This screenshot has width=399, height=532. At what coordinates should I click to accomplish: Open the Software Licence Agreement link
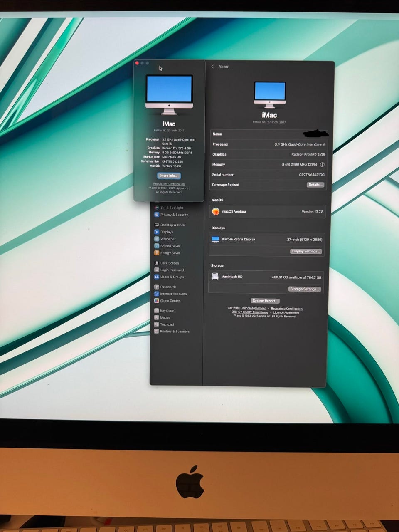tap(247, 308)
